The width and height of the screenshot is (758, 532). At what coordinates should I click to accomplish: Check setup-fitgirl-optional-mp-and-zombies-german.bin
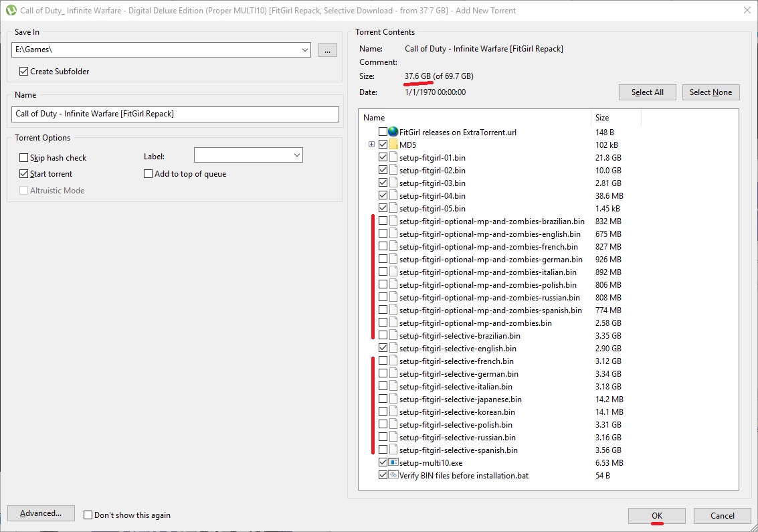[383, 259]
